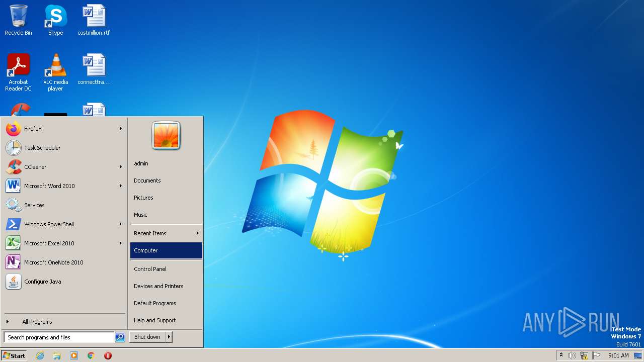Show hidden tray icons arrow
644x362 pixels.
[x=561, y=355]
